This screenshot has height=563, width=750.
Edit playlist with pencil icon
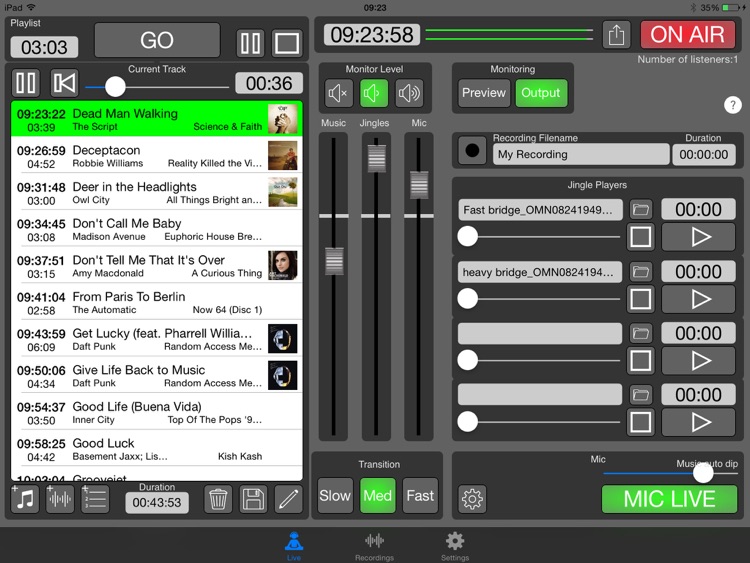[289, 499]
